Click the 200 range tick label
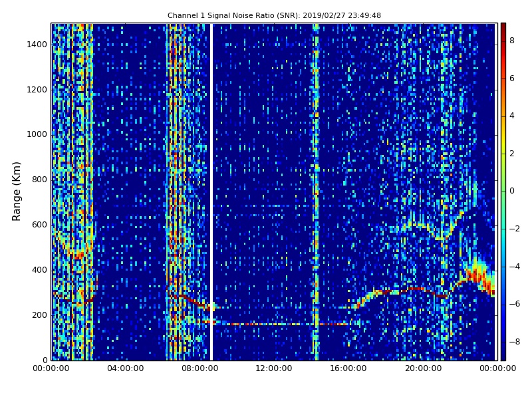This screenshot has width=532, height=399. pyautogui.click(x=39, y=315)
